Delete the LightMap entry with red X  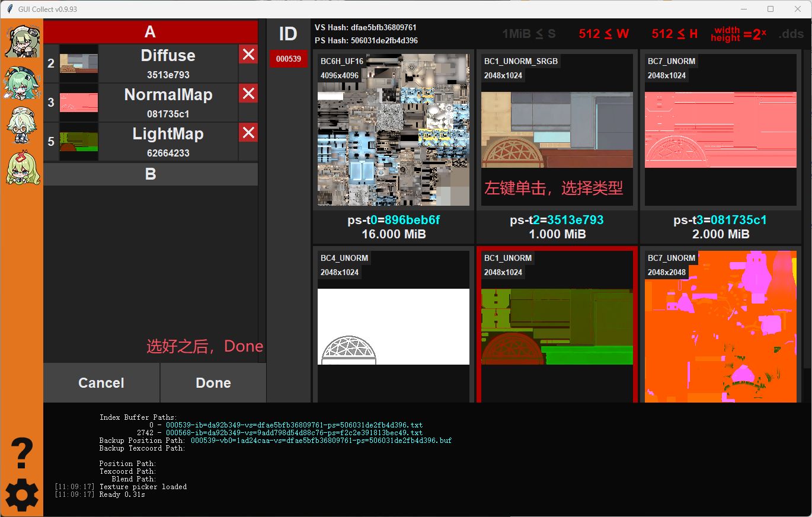pyautogui.click(x=248, y=133)
